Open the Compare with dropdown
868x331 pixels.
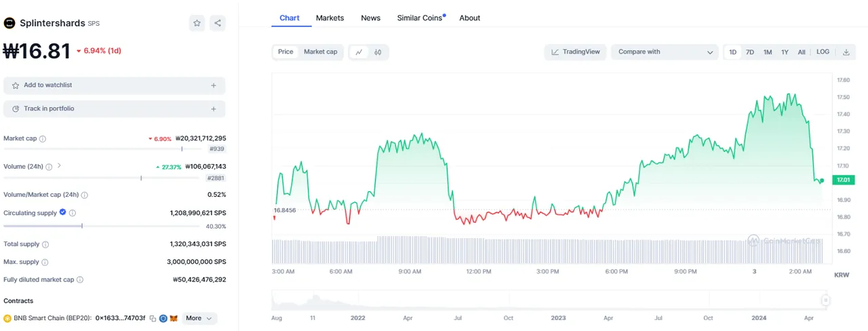[x=665, y=52]
